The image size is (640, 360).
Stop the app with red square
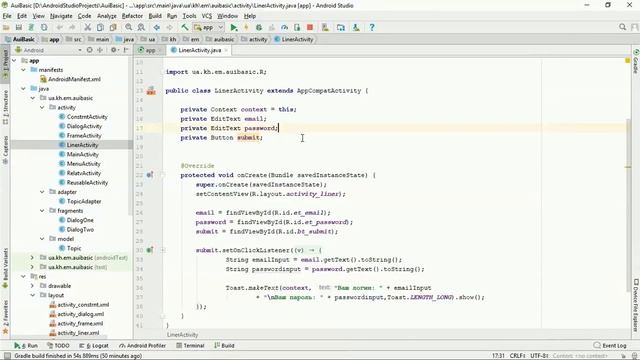pyautogui.click(x=310, y=27)
